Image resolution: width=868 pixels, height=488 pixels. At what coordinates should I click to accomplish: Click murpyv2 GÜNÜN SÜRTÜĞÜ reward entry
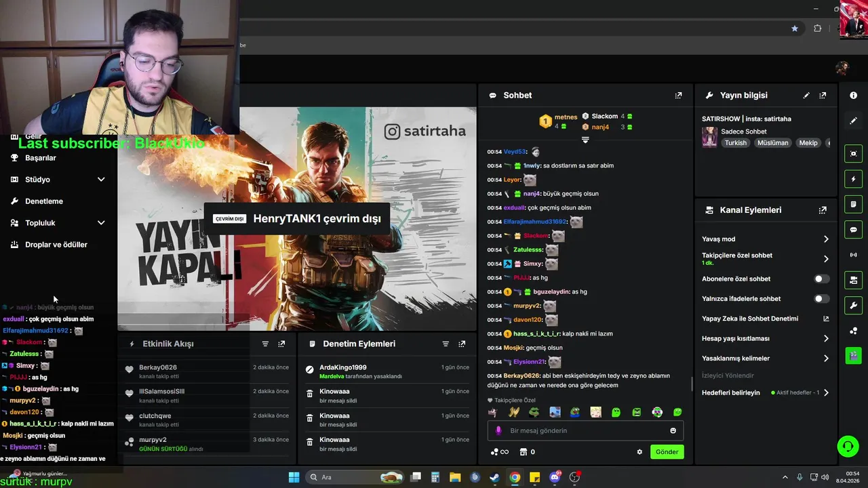(207, 444)
